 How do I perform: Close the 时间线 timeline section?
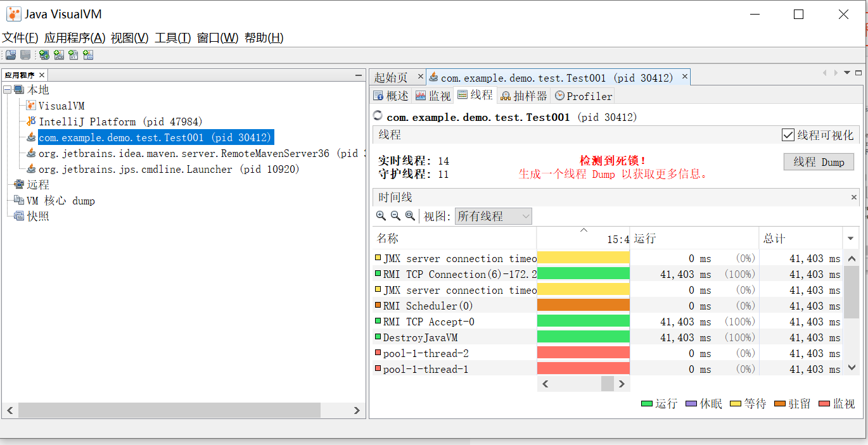tap(854, 197)
